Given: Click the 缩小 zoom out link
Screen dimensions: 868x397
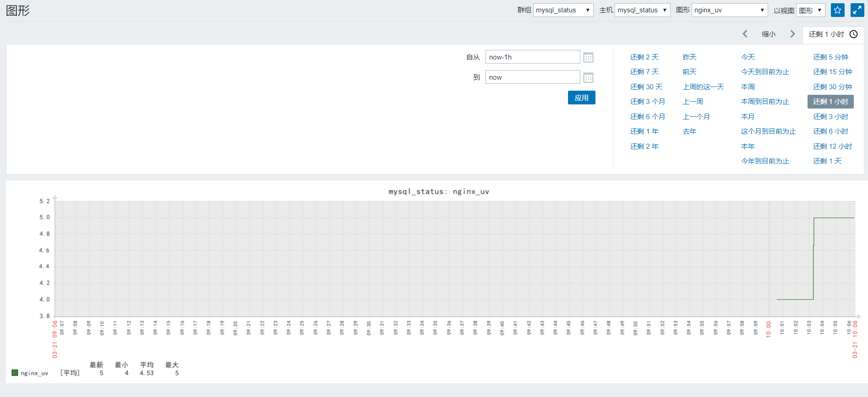Looking at the screenshot, I should tap(769, 34).
